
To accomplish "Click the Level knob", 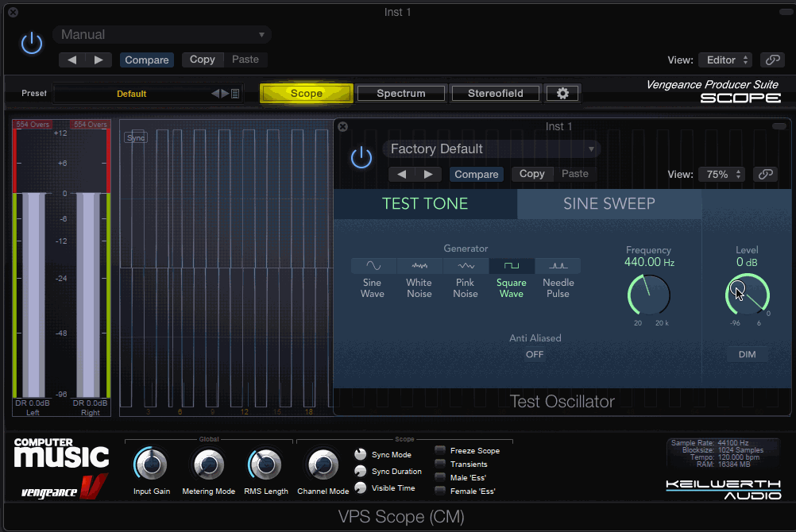I will pyautogui.click(x=748, y=295).
